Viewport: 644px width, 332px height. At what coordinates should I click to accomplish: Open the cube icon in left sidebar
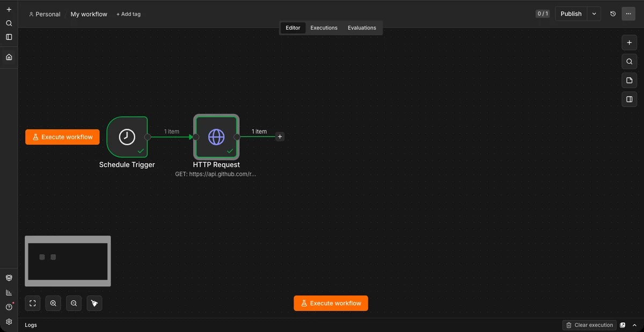(x=9, y=278)
